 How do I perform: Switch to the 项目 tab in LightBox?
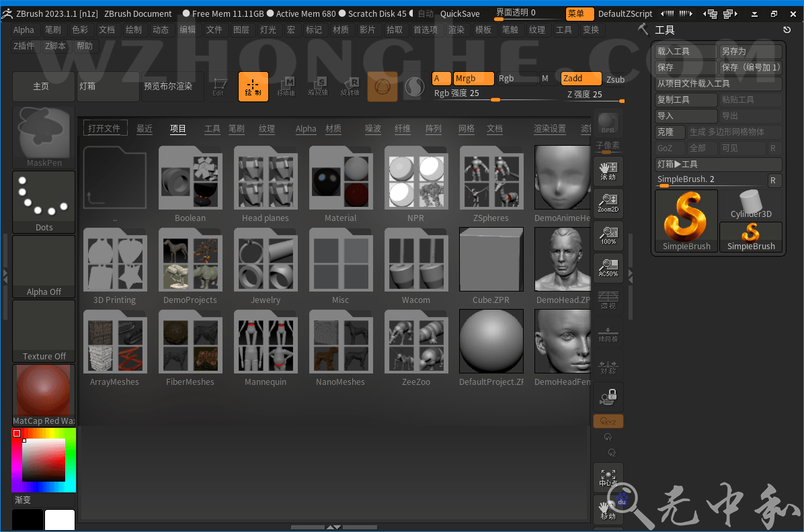pyautogui.click(x=177, y=129)
